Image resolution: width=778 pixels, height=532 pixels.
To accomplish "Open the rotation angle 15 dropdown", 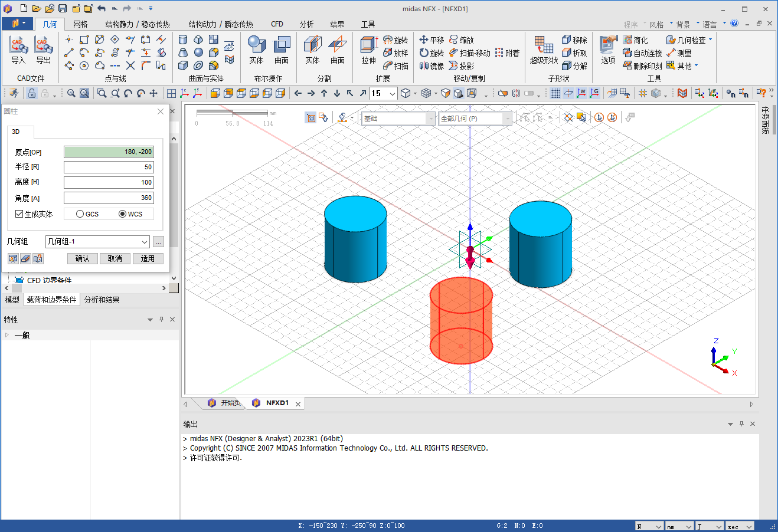I will 392,94.
